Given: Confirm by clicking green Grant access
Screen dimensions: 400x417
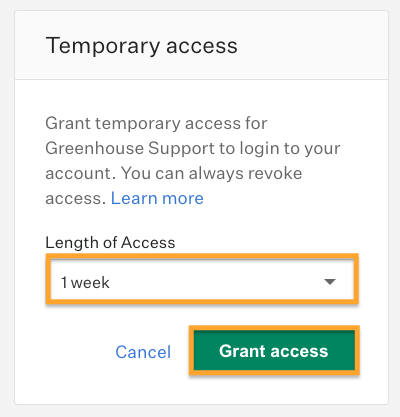Looking at the screenshot, I should (274, 350).
